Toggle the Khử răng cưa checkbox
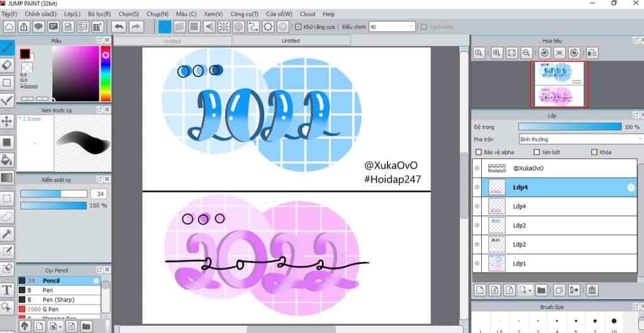The width and height of the screenshot is (644, 333). [x=298, y=26]
